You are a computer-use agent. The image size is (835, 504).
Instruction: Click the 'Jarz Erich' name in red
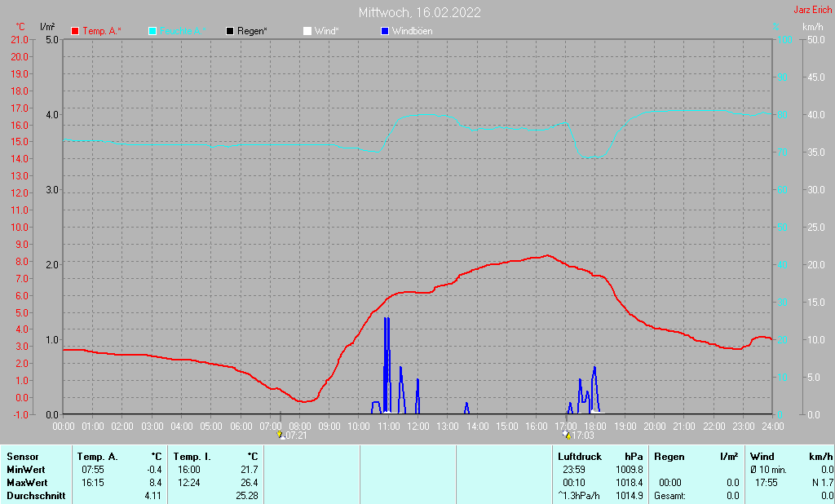[x=813, y=10]
